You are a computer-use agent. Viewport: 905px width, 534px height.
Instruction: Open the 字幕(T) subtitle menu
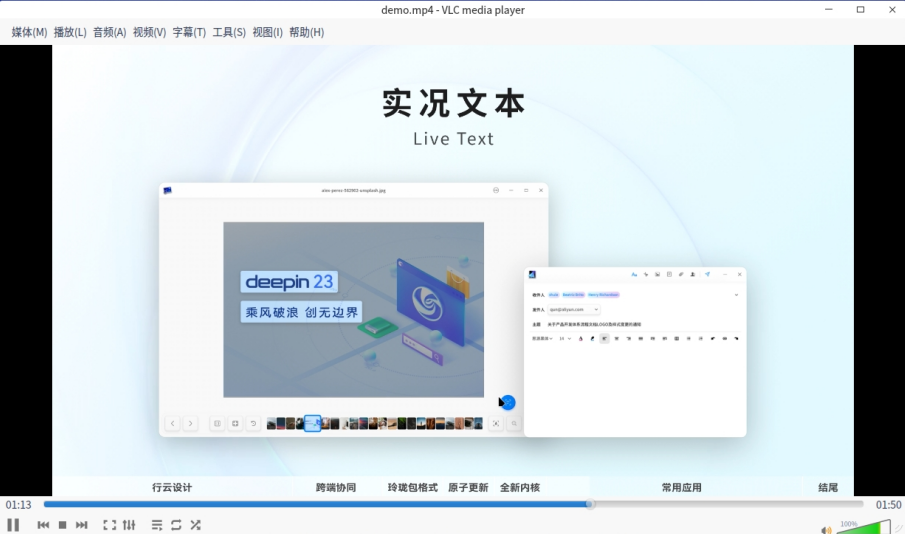189,32
